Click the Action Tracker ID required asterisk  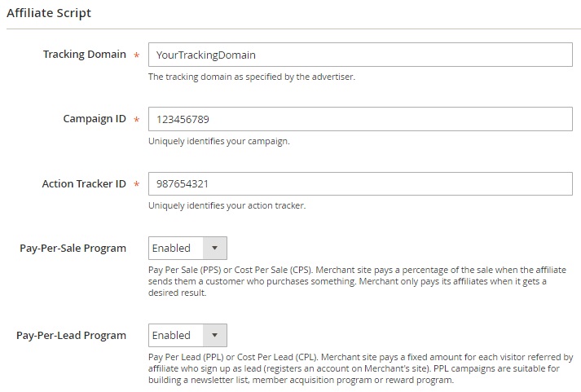coord(136,184)
